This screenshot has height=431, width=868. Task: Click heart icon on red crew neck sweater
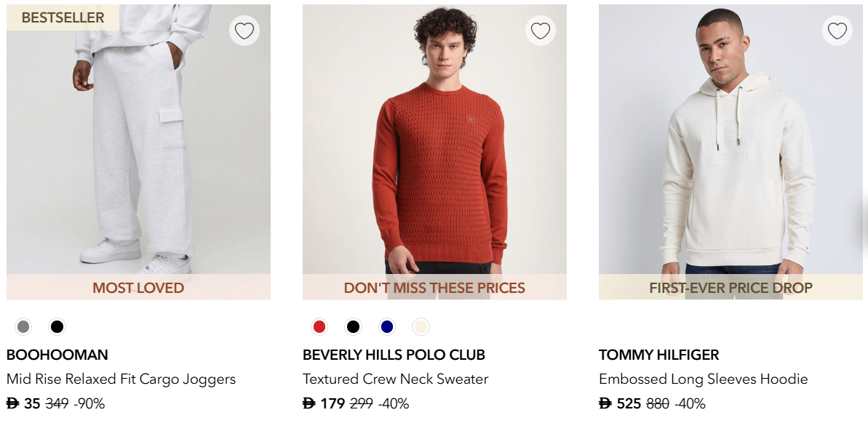pyautogui.click(x=541, y=31)
